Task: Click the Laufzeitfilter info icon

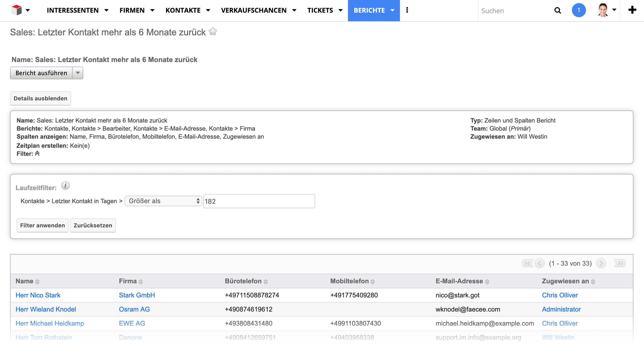Action: click(x=65, y=186)
